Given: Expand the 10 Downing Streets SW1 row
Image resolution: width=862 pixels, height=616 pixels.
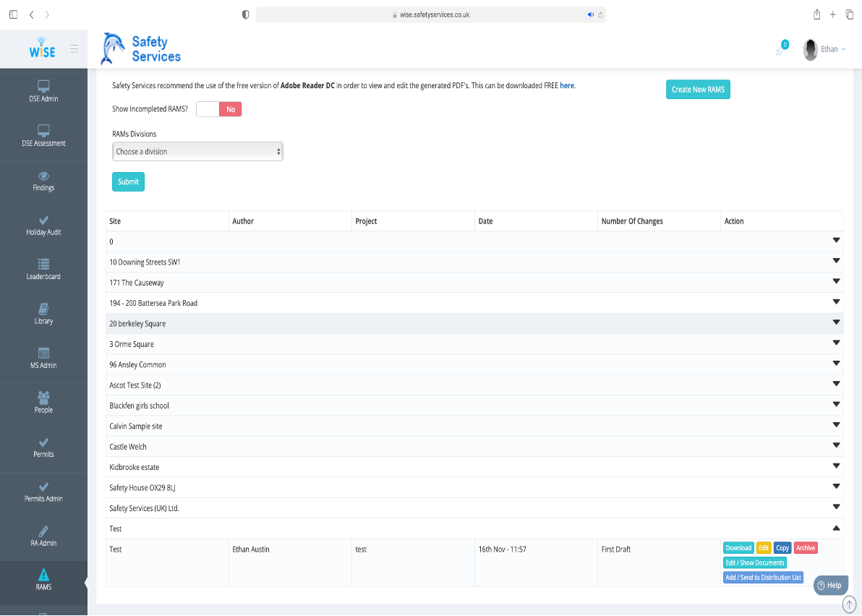Looking at the screenshot, I should pyautogui.click(x=836, y=260).
